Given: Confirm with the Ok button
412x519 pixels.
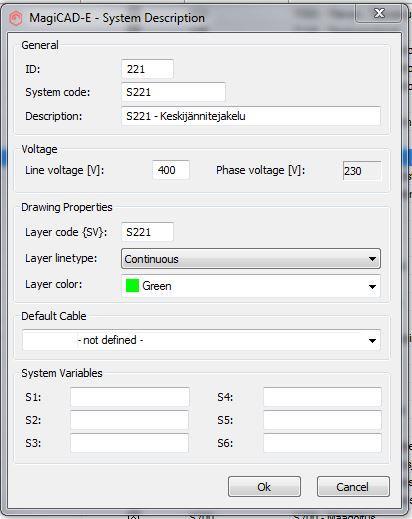Looking at the screenshot, I should click(264, 487).
